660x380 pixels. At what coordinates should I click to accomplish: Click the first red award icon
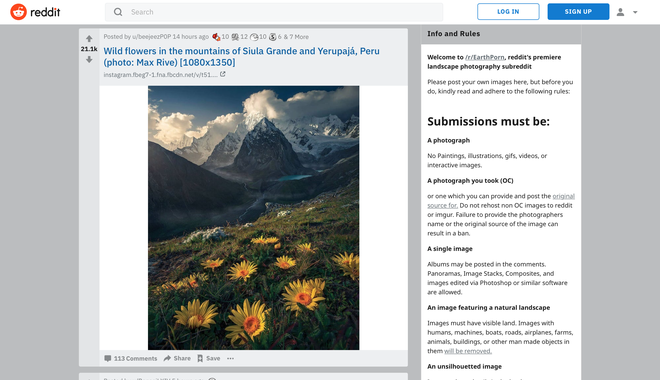[x=216, y=37]
